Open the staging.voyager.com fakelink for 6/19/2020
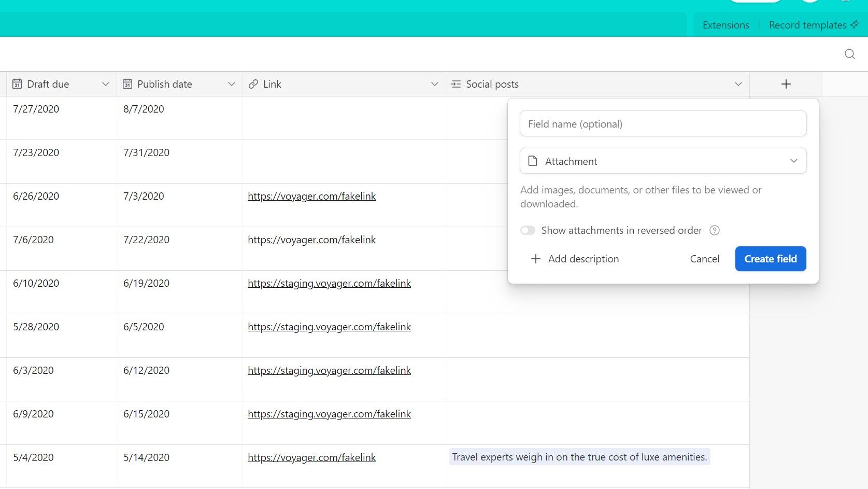868x489 pixels. (x=329, y=283)
